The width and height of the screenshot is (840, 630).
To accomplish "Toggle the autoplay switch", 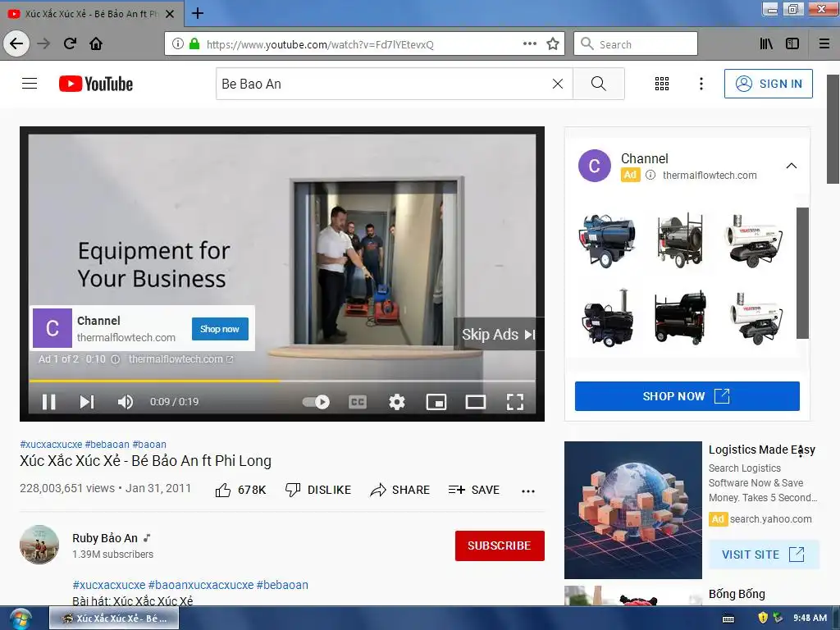I will pyautogui.click(x=316, y=402).
